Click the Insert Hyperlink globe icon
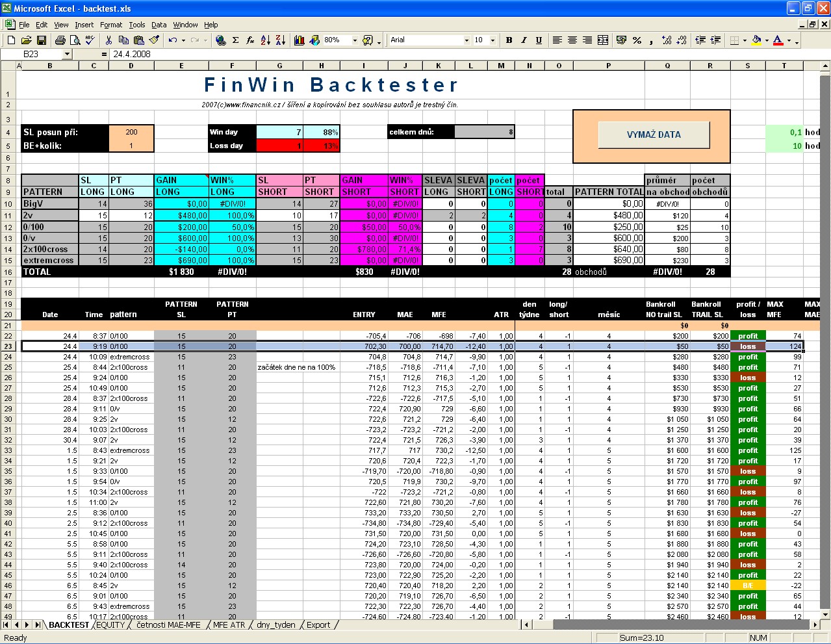Image resolution: width=831 pixels, height=644 pixels. (x=221, y=40)
